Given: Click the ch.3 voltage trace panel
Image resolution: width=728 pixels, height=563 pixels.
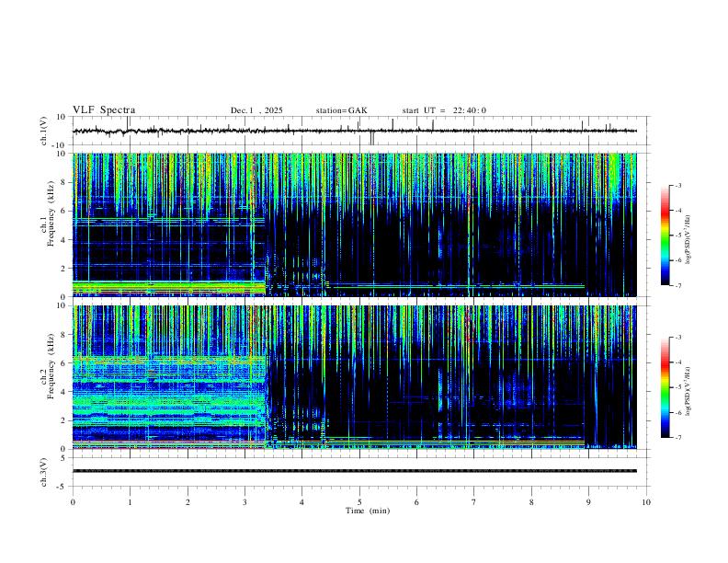Looking at the screenshot, I should [x=360, y=472].
